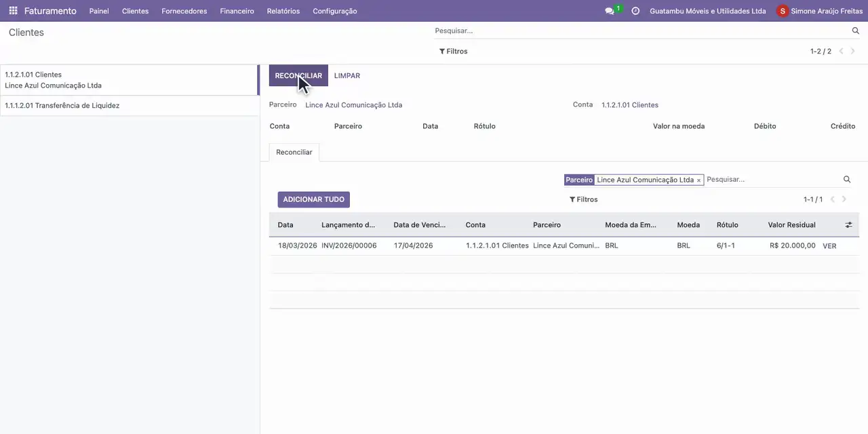Click the R$ 20.000,00 residual value

tap(793, 245)
